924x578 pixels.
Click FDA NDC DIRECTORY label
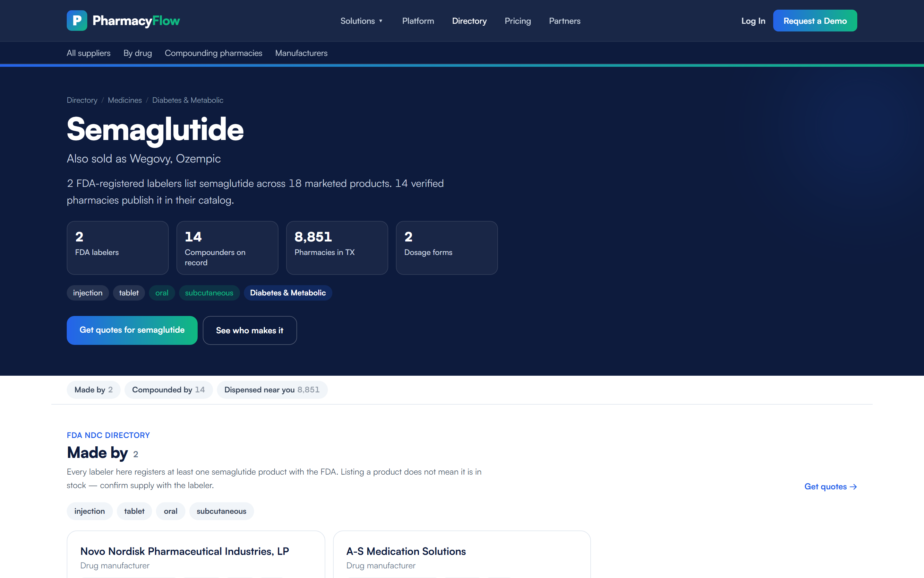(108, 435)
